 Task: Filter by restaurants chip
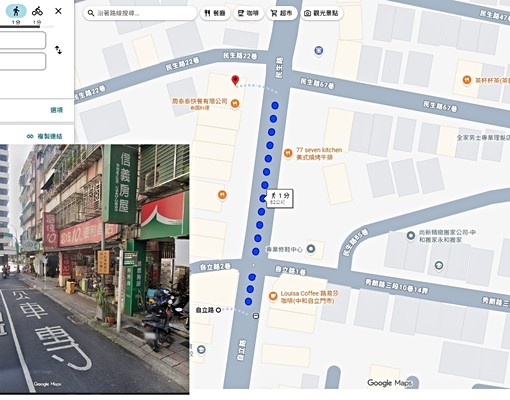click(215, 13)
